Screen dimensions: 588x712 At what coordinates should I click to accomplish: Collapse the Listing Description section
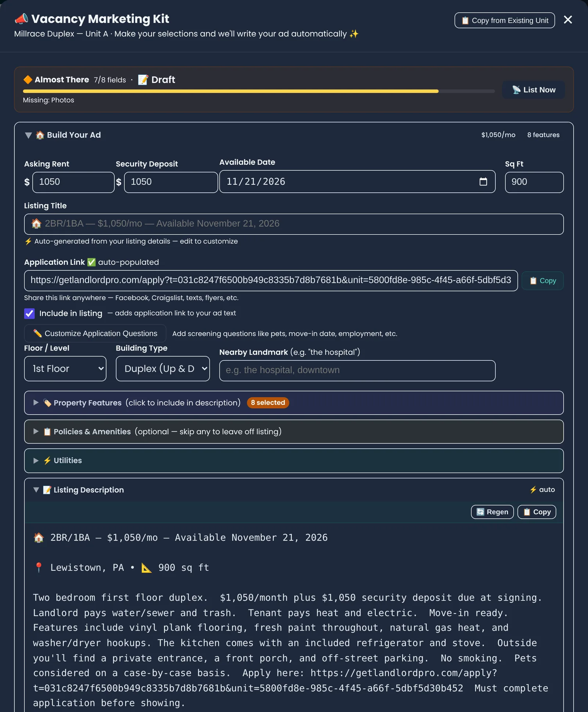pyautogui.click(x=36, y=490)
